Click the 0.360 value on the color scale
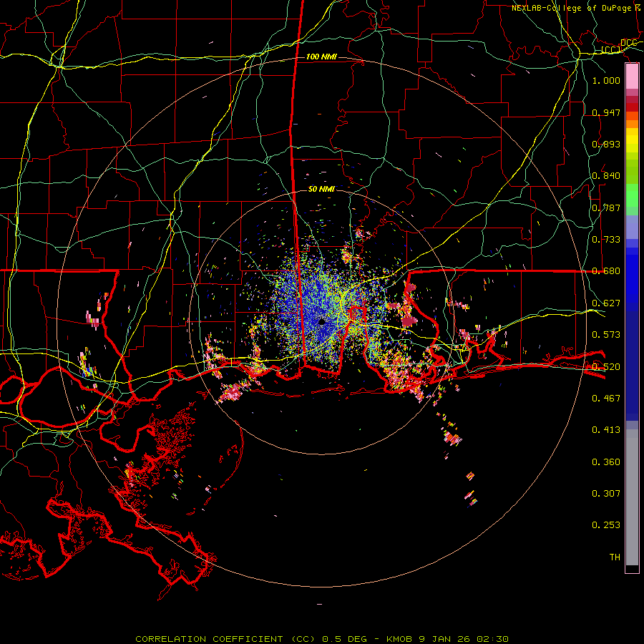Image resolution: width=644 pixels, height=644 pixels. tap(606, 462)
